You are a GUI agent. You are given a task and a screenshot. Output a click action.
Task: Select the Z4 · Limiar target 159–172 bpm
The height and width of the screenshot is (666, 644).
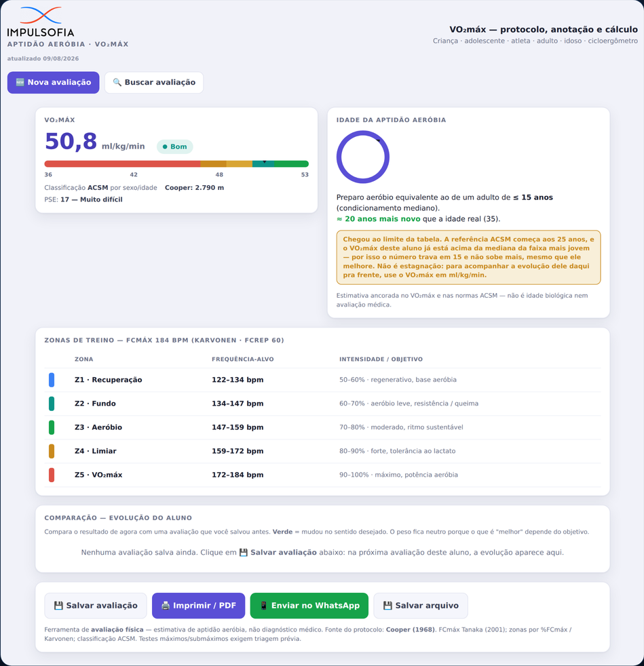pos(238,451)
